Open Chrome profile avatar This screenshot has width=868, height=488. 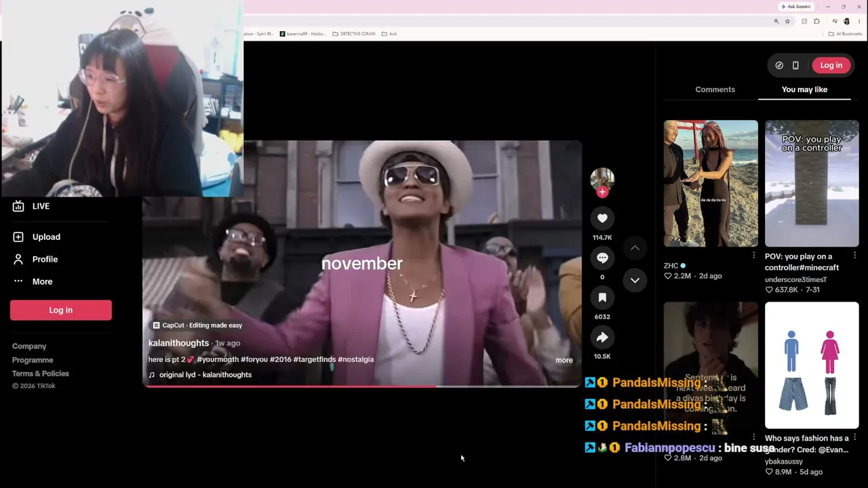coord(847,21)
